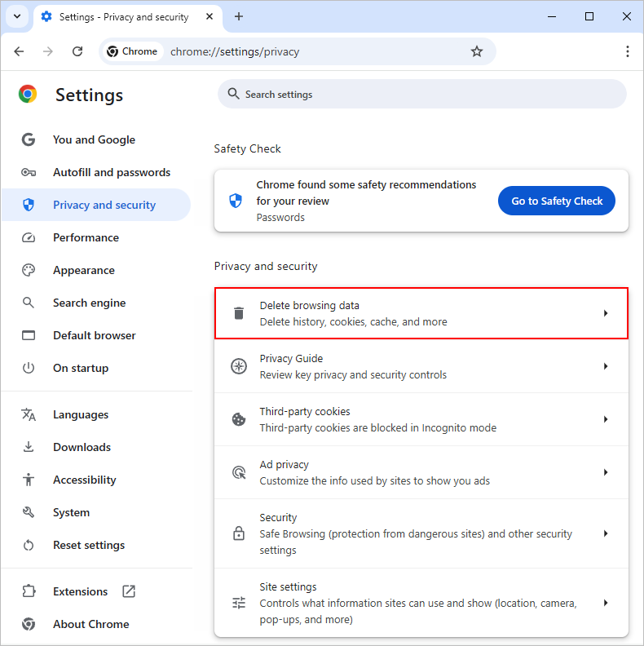
Task: Expand arrow on Third-party cookies row
Action: click(x=606, y=419)
